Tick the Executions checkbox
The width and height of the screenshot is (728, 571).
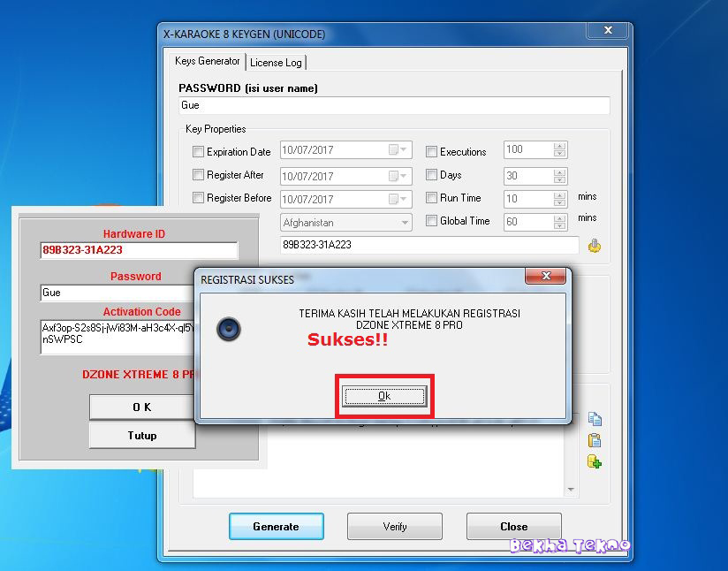coord(431,151)
